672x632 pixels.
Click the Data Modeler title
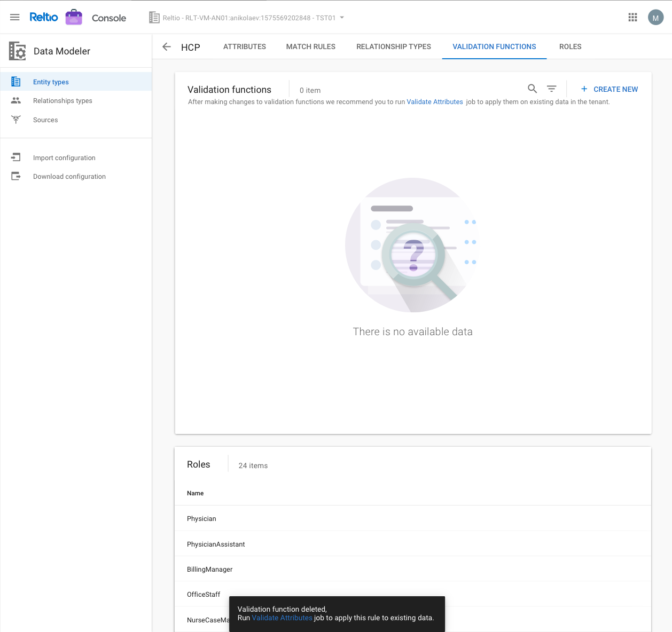point(62,51)
